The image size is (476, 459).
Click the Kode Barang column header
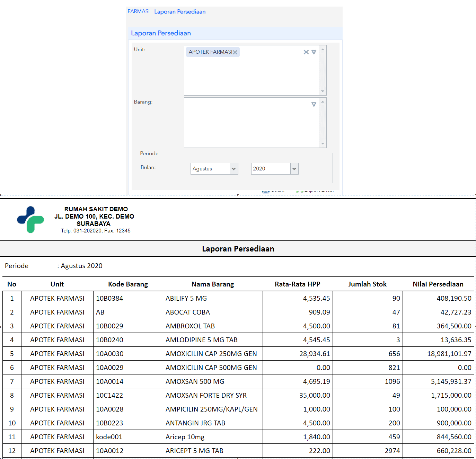click(128, 284)
